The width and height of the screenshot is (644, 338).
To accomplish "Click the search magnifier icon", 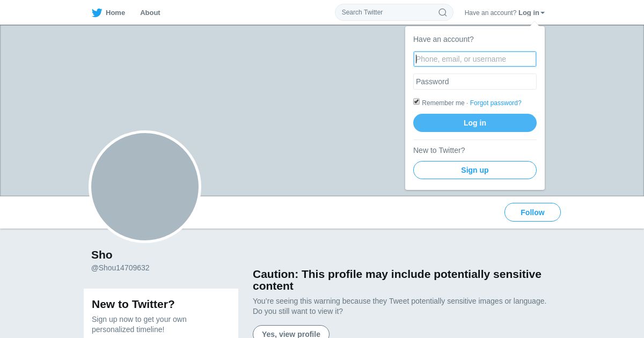I will (443, 12).
